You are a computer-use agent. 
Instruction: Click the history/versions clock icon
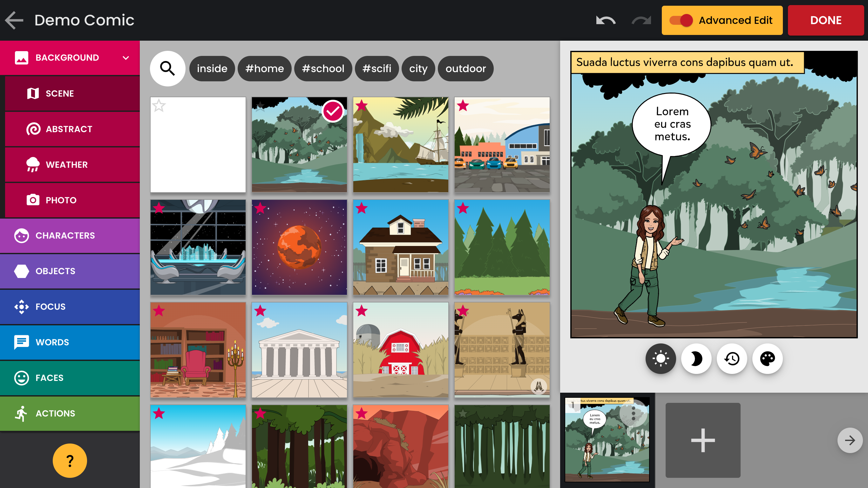(x=732, y=359)
